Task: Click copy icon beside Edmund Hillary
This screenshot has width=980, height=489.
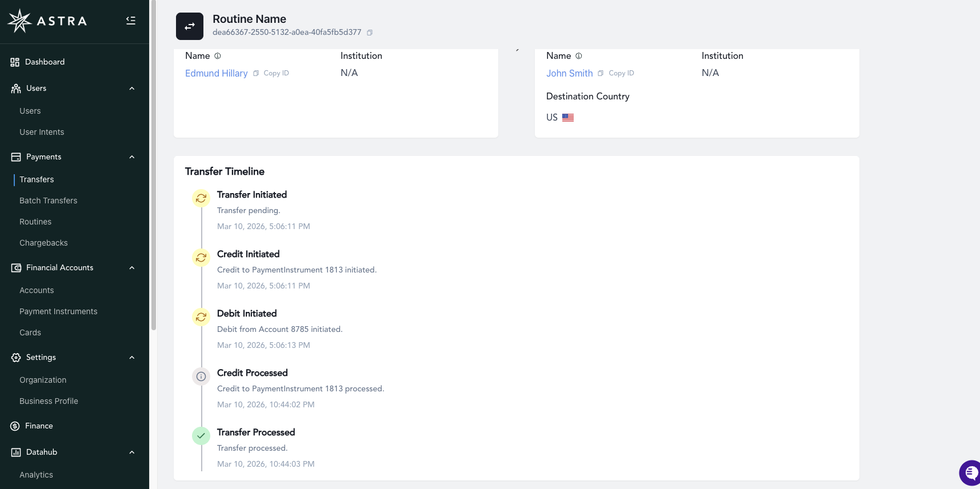Action: pyautogui.click(x=256, y=73)
